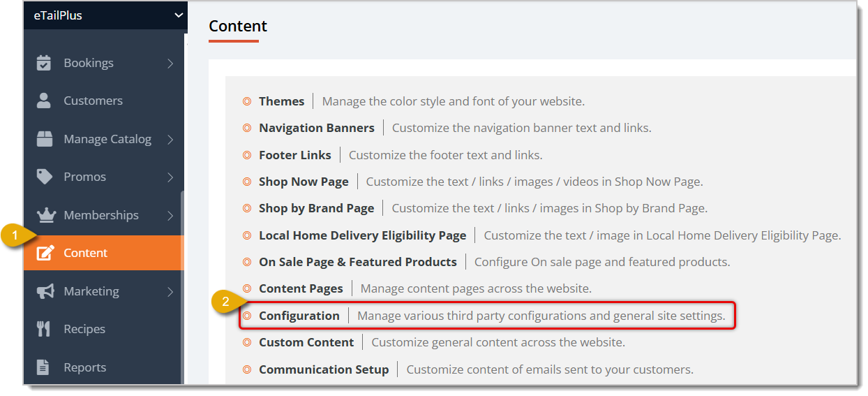This screenshot has width=868, height=396.
Task: Open Bookings in the sidebar
Action: (x=103, y=63)
